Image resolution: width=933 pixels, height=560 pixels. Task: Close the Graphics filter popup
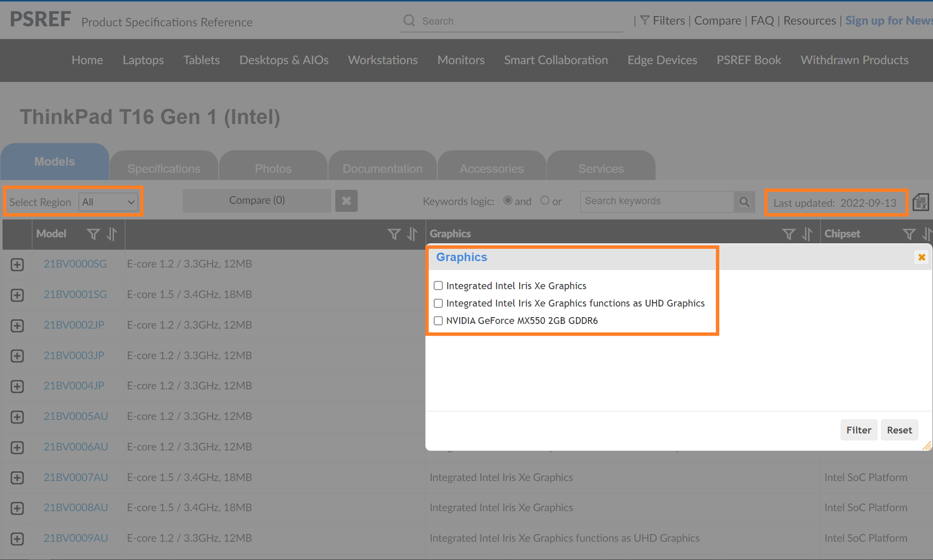tap(921, 257)
